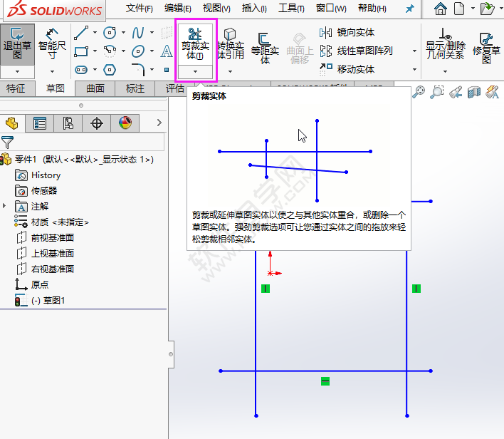Click the Zoom to Area icon

point(437,92)
